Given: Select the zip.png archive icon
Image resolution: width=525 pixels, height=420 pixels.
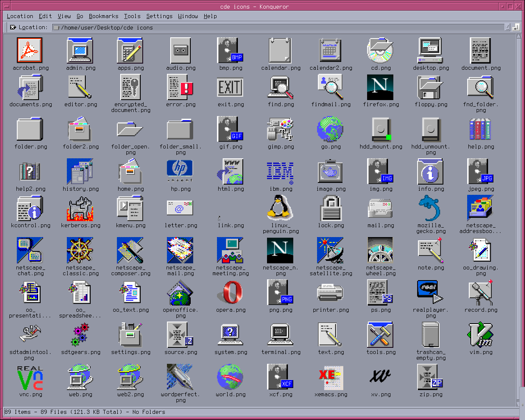Looking at the screenshot, I should coord(430,377).
